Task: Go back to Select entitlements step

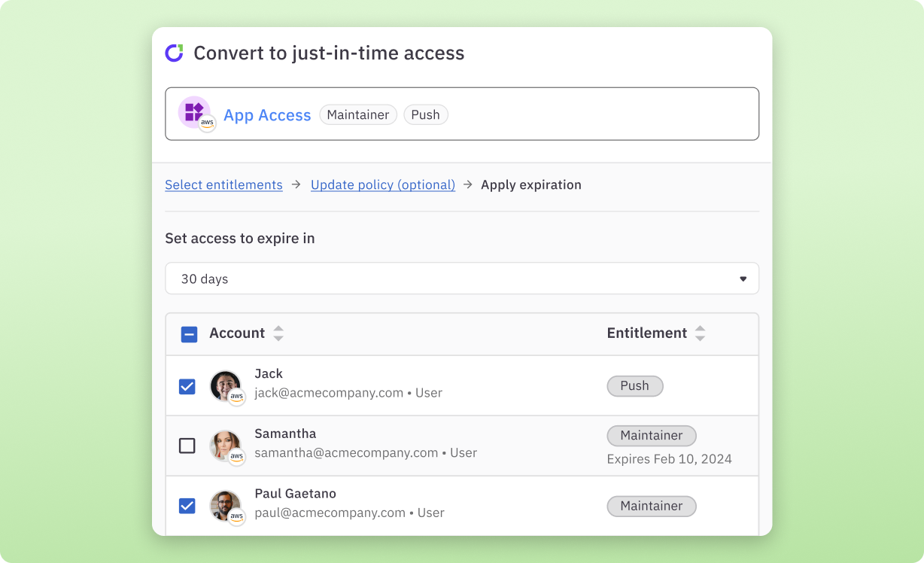Action: pos(223,185)
